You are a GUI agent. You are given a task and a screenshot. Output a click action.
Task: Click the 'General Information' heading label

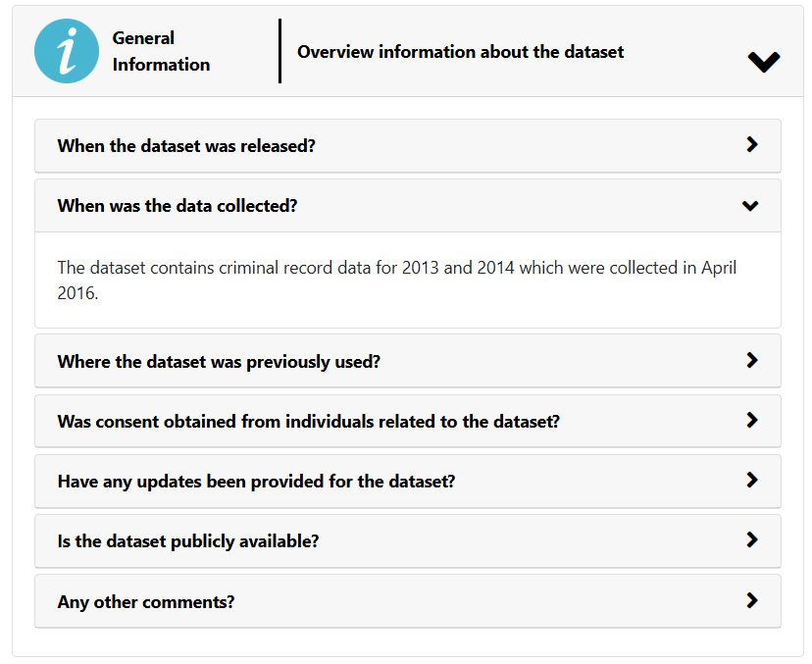point(161,51)
